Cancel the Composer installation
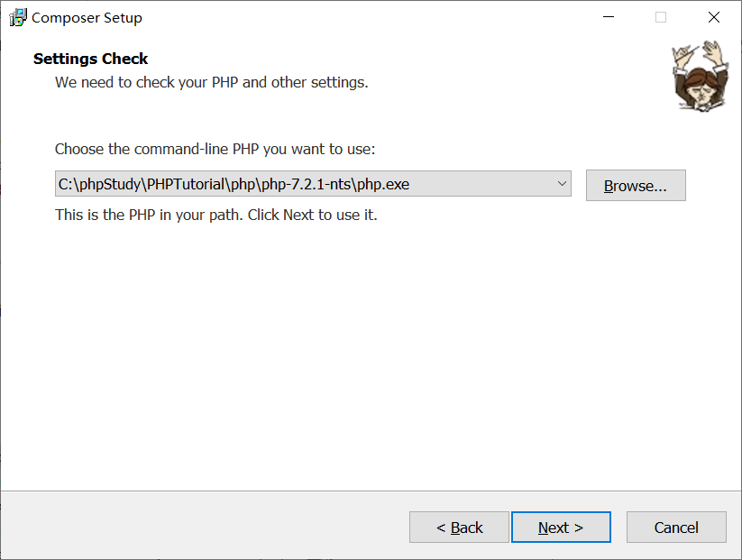Image resolution: width=742 pixels, height=560 pixels. 676,527
